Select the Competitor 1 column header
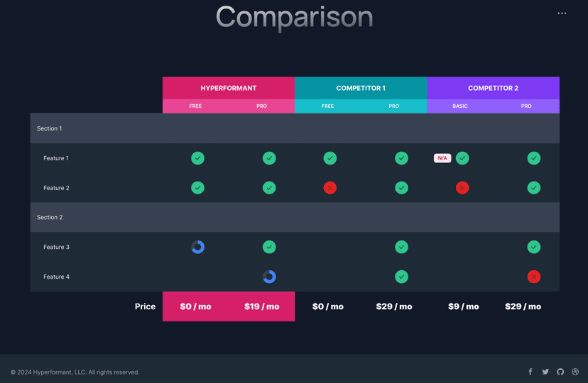 click(361, 88)
